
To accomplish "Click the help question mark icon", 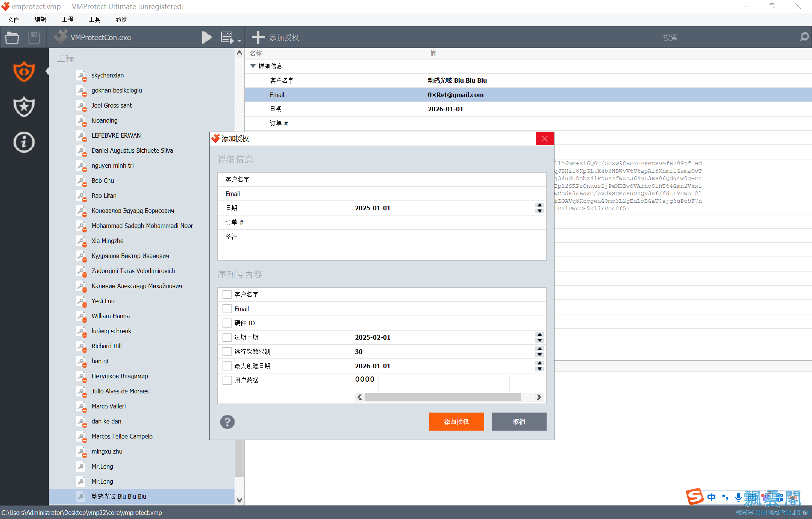I will (x=227, y=422).
